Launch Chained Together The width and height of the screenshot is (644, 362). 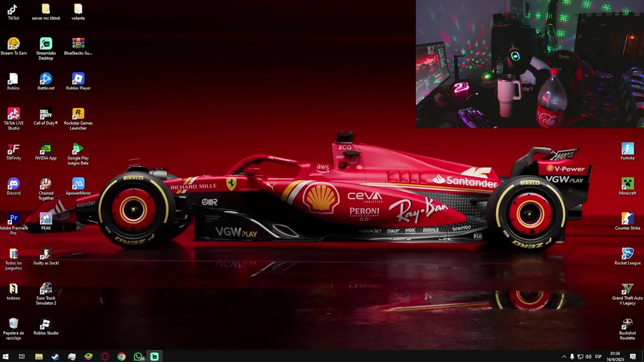point(46,189)
